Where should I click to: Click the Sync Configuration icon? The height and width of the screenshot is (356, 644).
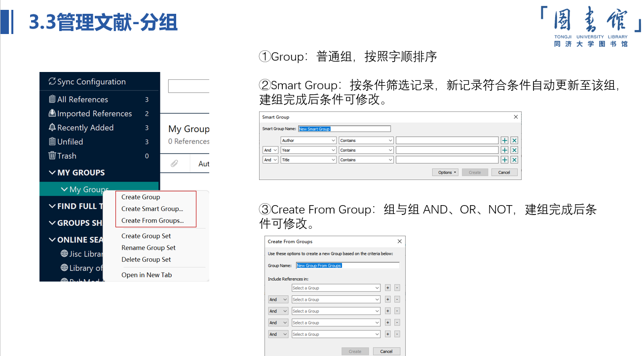click(52, 82)
